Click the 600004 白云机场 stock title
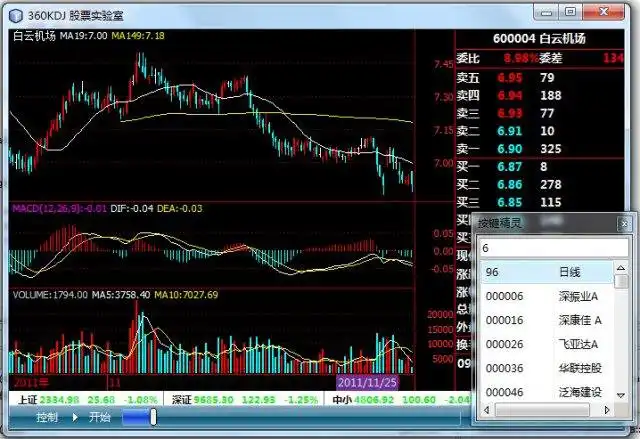This screenshot has width=640, height=439. pyautogui.click(x=539, y=39)
